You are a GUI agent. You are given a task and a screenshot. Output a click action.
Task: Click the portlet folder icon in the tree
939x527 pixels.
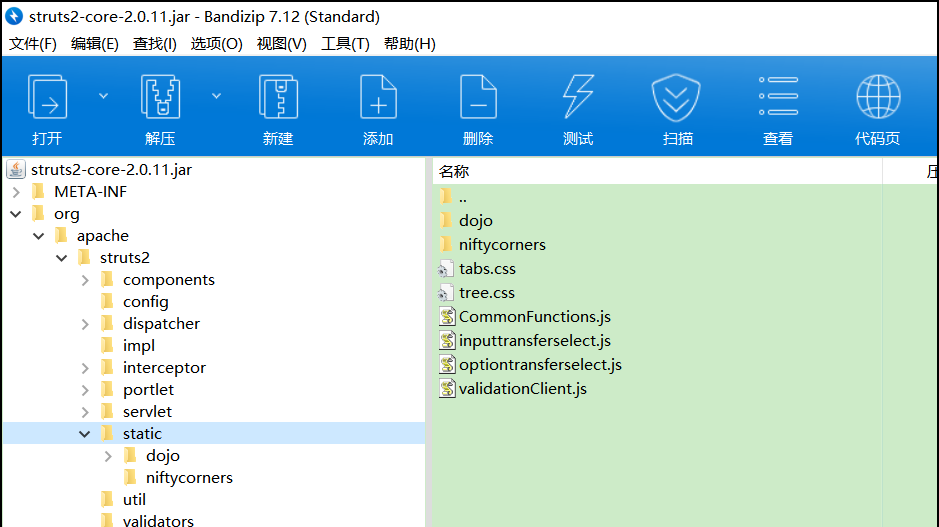(x=107, y=389)
